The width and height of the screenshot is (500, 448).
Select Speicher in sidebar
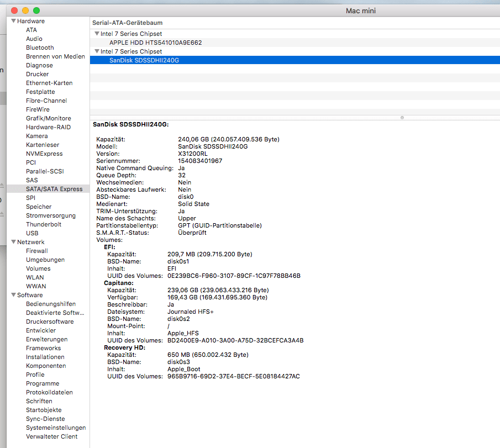(x=39, y=207)
